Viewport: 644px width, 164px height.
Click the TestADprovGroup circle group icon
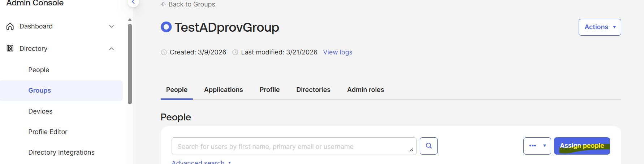pyautogui.click(x=166, y=27)
